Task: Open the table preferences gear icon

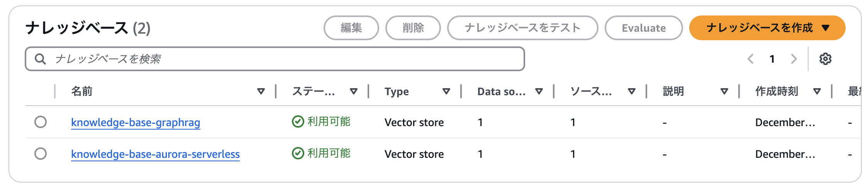Action: coord(825,59)
